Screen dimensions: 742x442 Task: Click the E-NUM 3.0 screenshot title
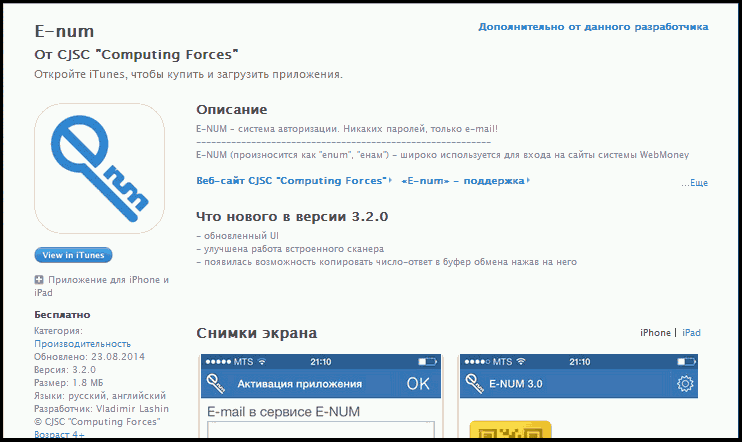coord(516,384)
